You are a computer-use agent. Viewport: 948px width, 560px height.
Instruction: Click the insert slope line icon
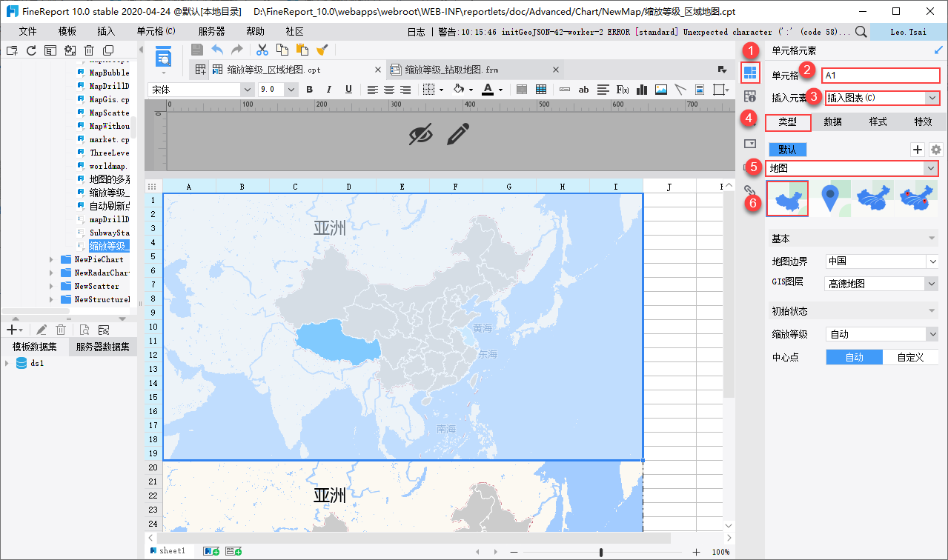(x=680, y=90)
